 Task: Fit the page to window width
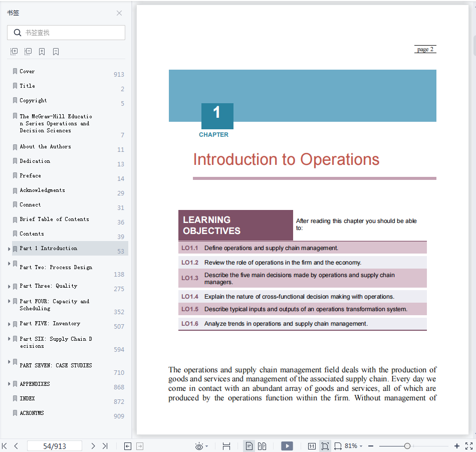[338, 446]
